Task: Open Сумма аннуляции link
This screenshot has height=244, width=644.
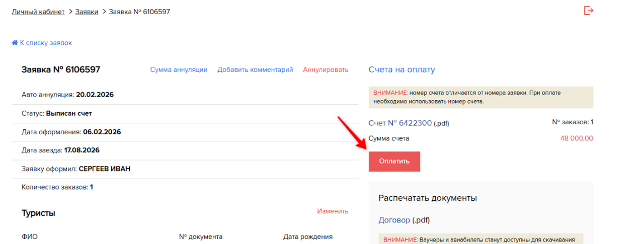Action: 179,70
